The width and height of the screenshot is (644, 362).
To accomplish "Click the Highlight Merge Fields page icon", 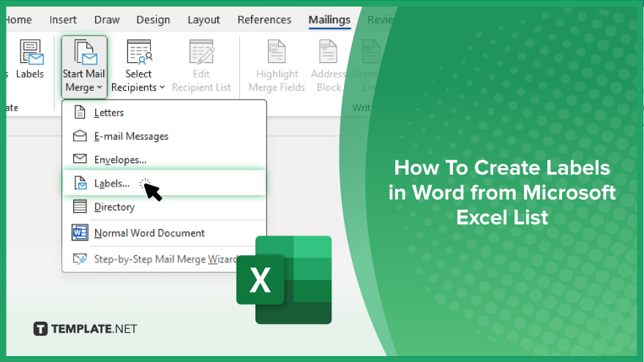I will (x=277, y=51).
